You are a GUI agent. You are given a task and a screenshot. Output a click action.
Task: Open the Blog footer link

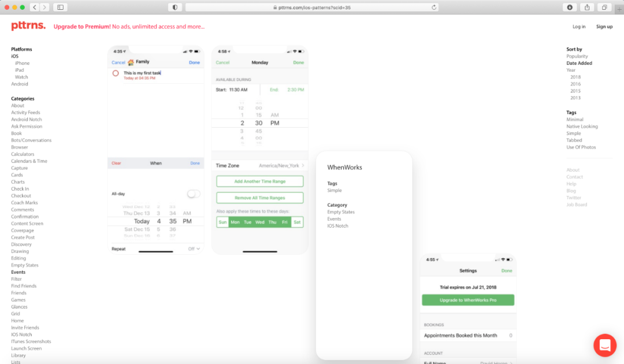(x=571, y=191)
